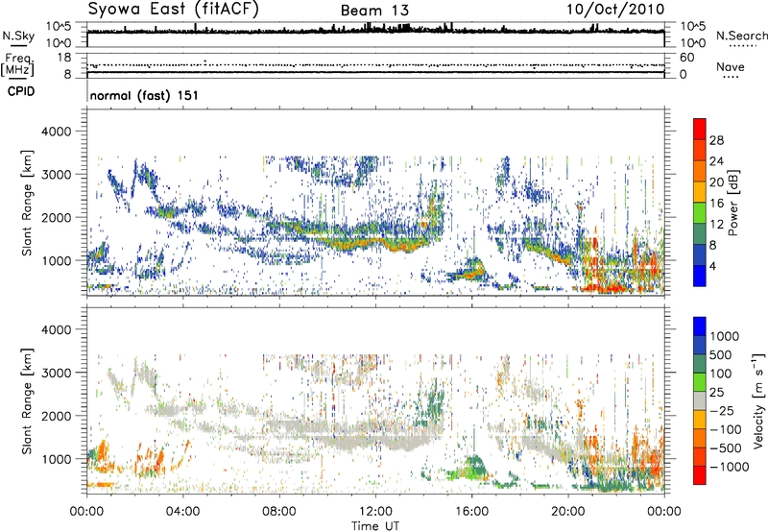Image resolution: width=768 pixels, height=532 pixels.
Task: Click the "16:00" time tick label
Action: pyautogui.click(x=471, y=512)
